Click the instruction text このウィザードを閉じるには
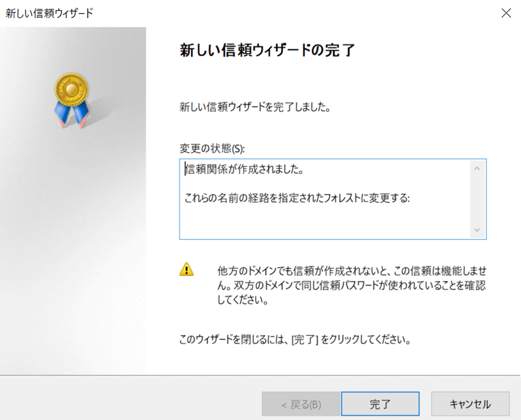The height and width of the screenshot is (420, 521). pyautogui.click(x=295, y=339)
